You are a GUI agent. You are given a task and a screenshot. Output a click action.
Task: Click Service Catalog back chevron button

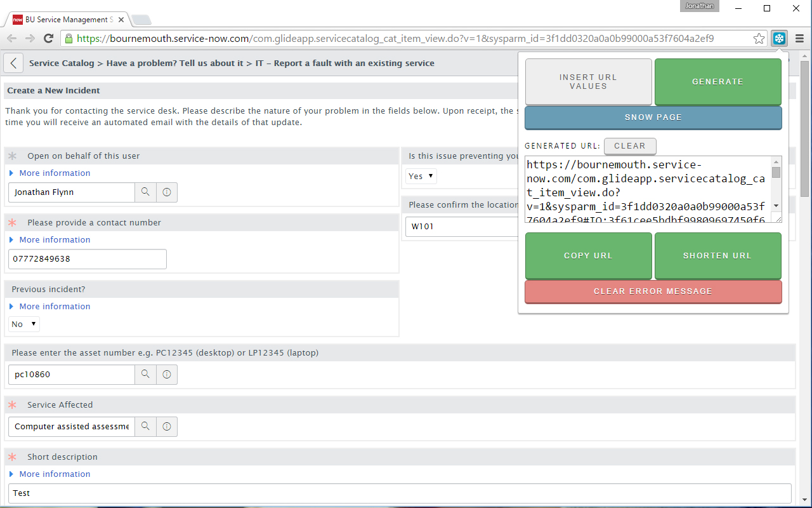click(x=14, y=63)
